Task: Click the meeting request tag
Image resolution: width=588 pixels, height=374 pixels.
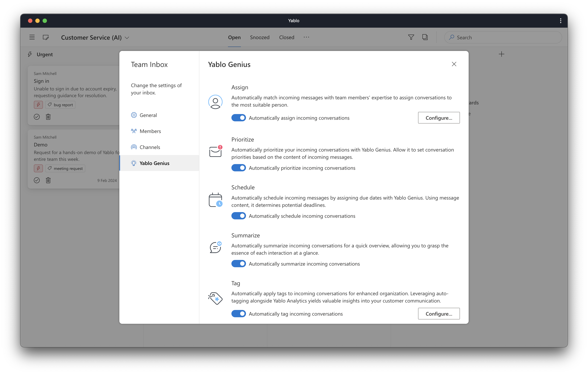Action: (65, 168)
